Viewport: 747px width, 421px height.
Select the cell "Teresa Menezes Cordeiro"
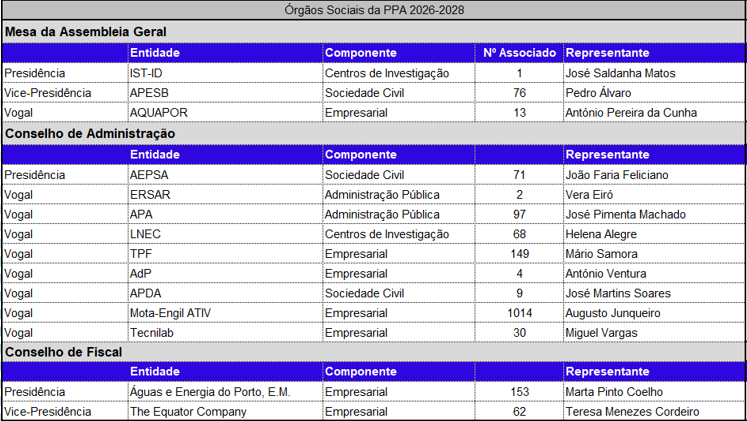click(x=632, y=411)
